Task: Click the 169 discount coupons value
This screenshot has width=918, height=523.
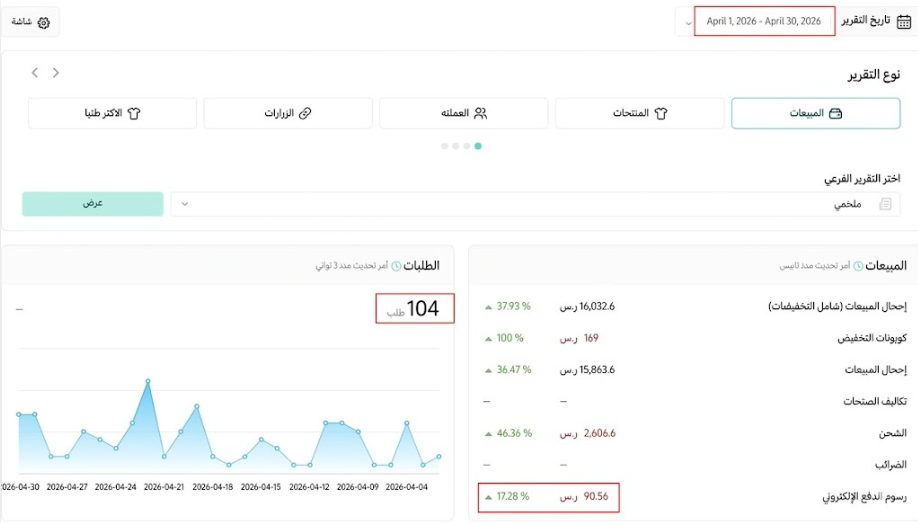Action: 591,338
